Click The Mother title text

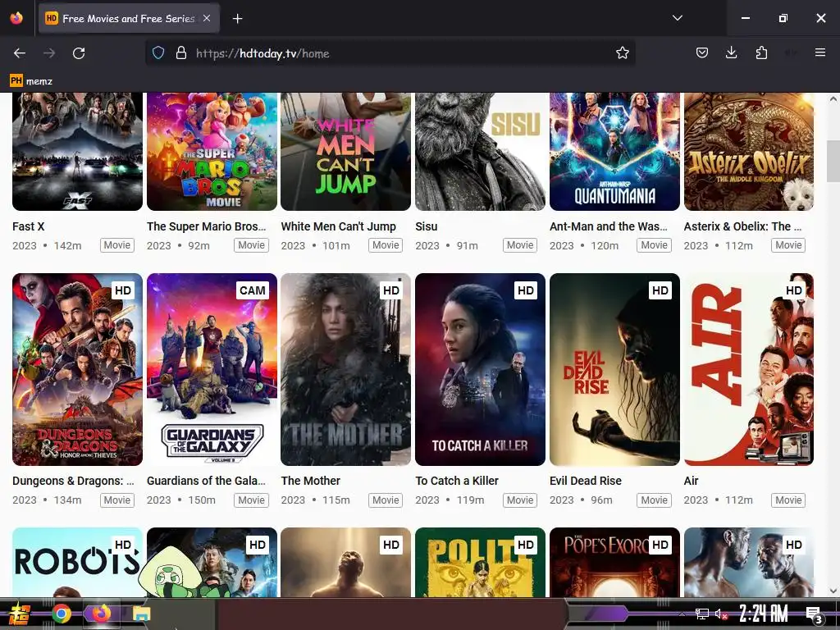pyautogui.click(x=311, y=481)
